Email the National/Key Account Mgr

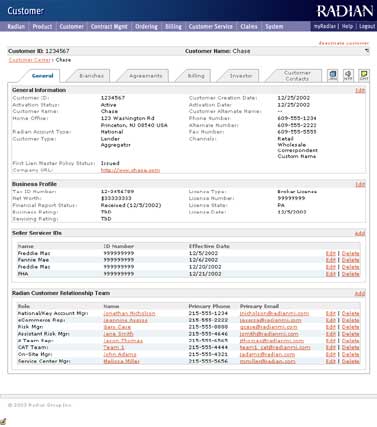click(274, 313)
